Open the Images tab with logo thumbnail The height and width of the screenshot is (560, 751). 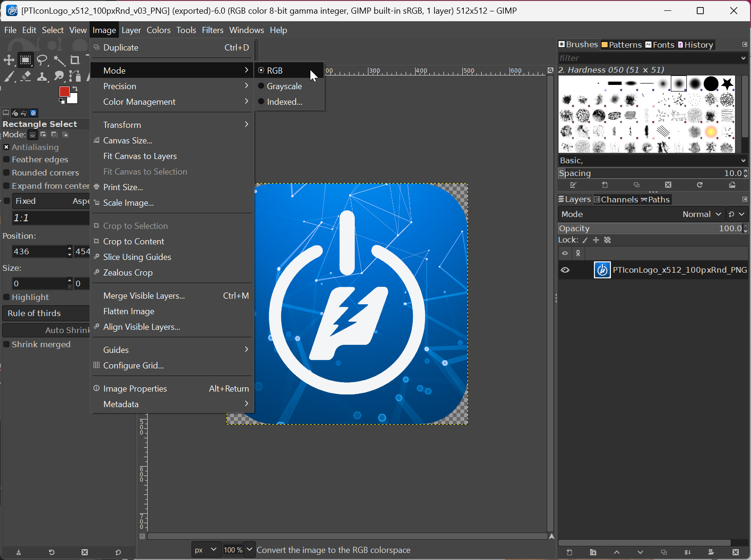(x=33, y=113)
